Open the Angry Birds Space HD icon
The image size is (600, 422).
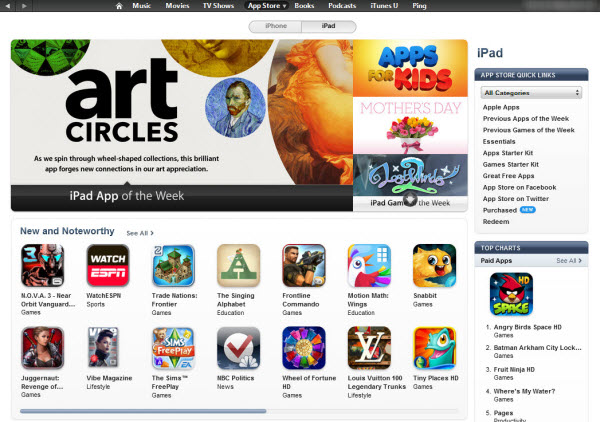(511, 294)
